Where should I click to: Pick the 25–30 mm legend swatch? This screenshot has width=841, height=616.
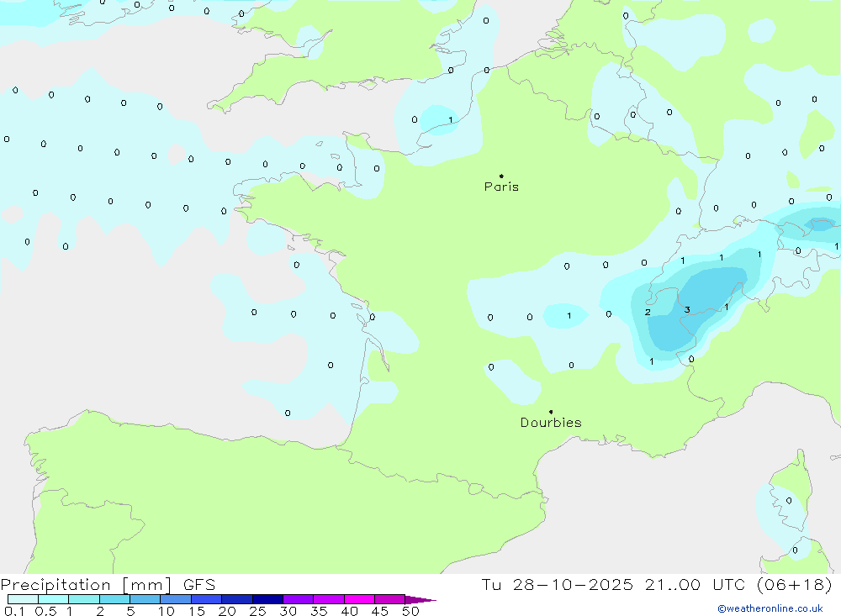pos(267,599)
